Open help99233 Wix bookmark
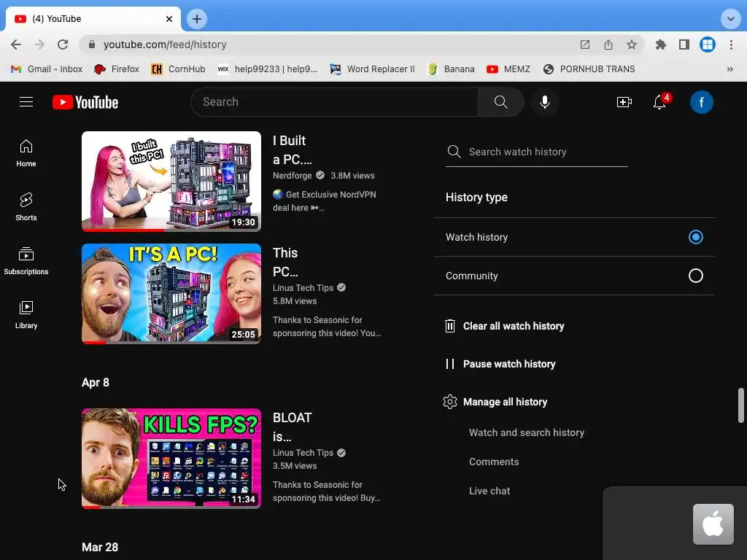Screen dimensions: 747x560 (267, 69)
